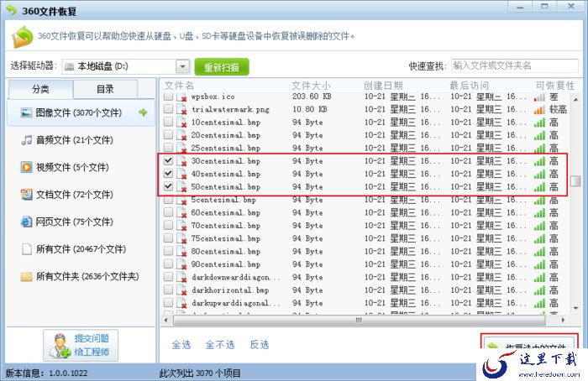Image resolution: width=588 pixels, height=381 pixels.
Task: Click file icon of wpsbox.ico
Action: point(182,97)
